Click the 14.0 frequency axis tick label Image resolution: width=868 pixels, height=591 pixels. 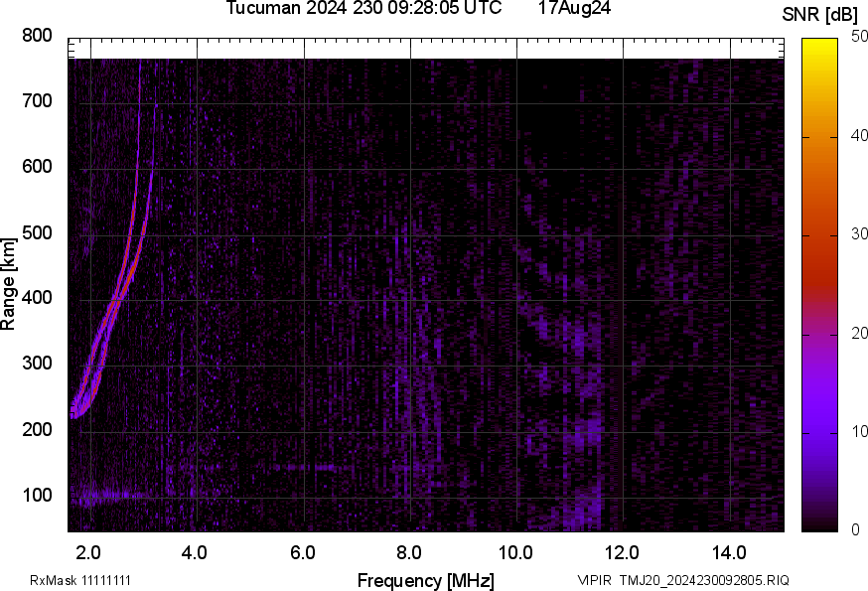tap(729, 552)
